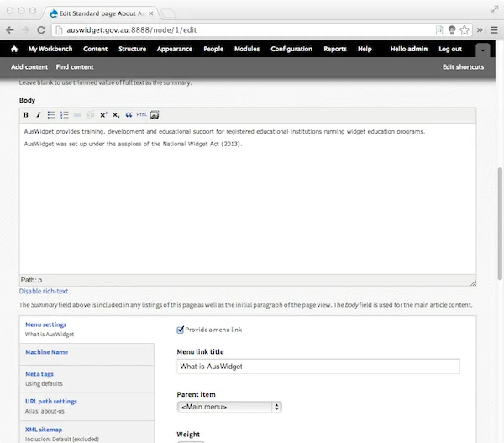Uncheck Provide a menu link

click(x=181, y=330)
